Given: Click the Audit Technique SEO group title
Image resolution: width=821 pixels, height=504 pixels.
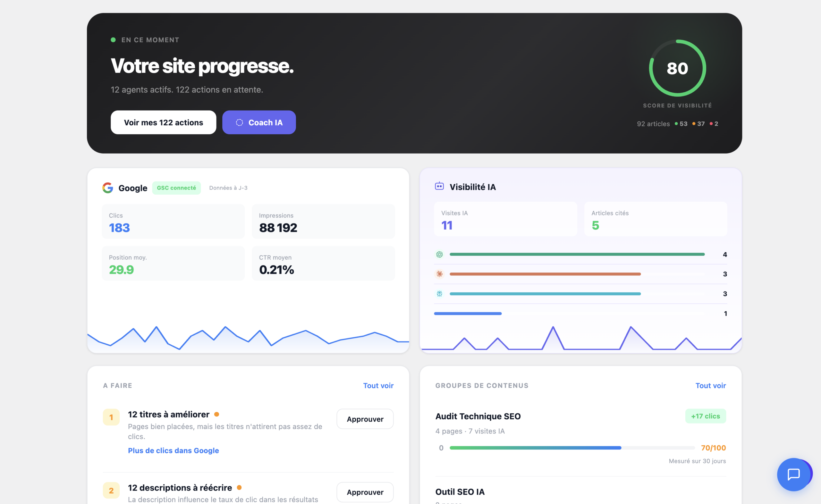Looking at the screenshot, I should 478,416.
